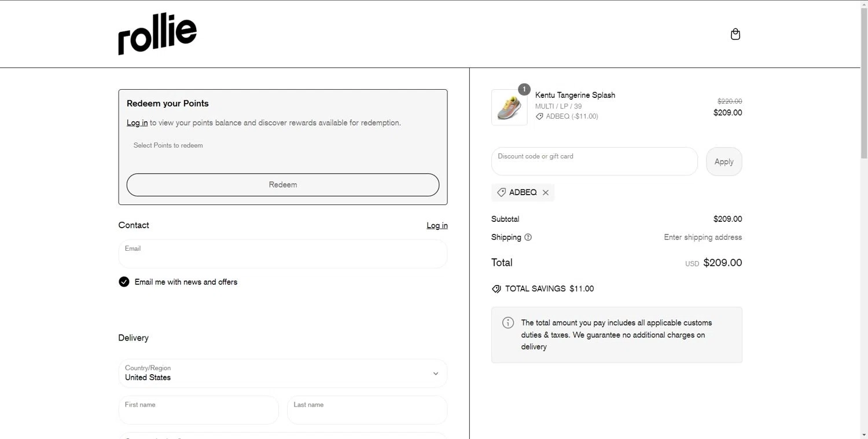Screen dimensions: 868x439
Task: Click the Subtotal $209.00 amount
Action: (728, 219)
